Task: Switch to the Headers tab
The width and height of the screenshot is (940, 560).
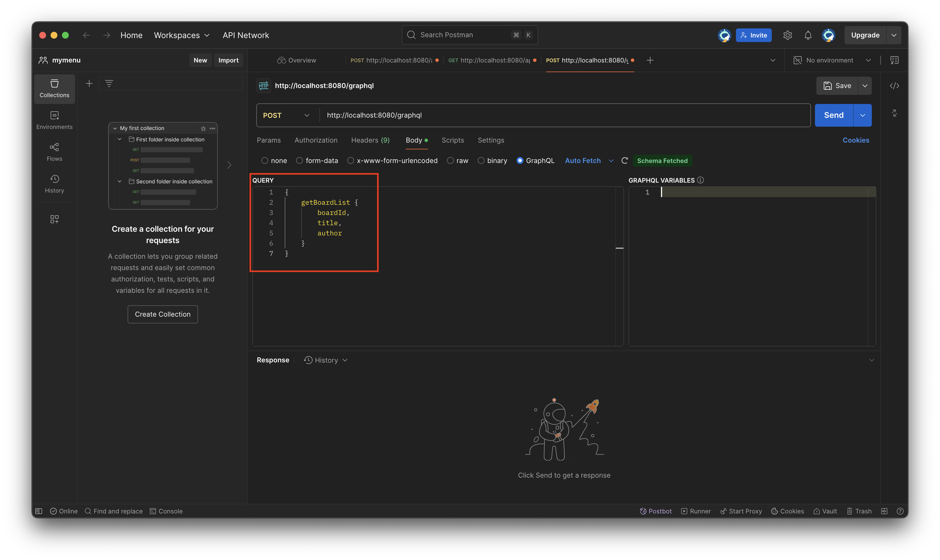Action: pos(370,140)
